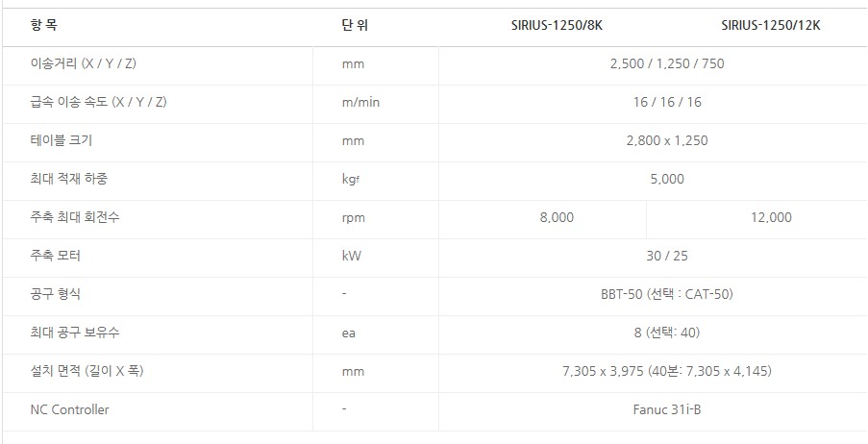This screenshot has height=444, width=868.
Task: Click the 8,000 rpm value cell
Action: [x=557, y=217]
